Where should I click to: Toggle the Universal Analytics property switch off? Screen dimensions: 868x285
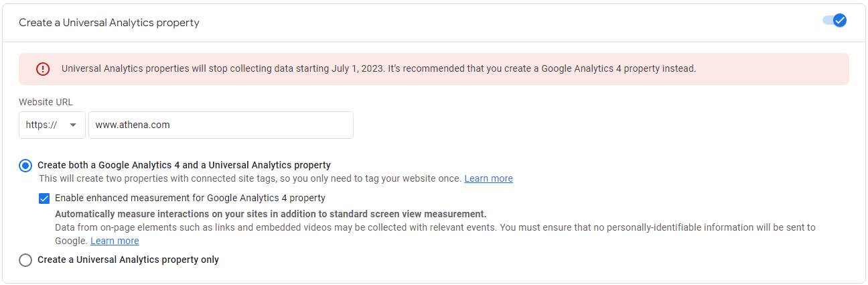[835, 20]
